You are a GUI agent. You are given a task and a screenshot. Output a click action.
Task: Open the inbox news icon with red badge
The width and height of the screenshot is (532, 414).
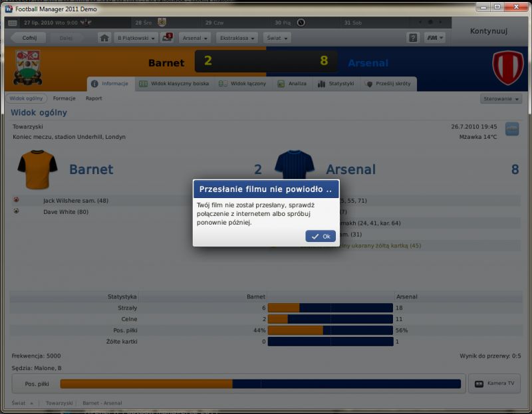coord(168,37)
